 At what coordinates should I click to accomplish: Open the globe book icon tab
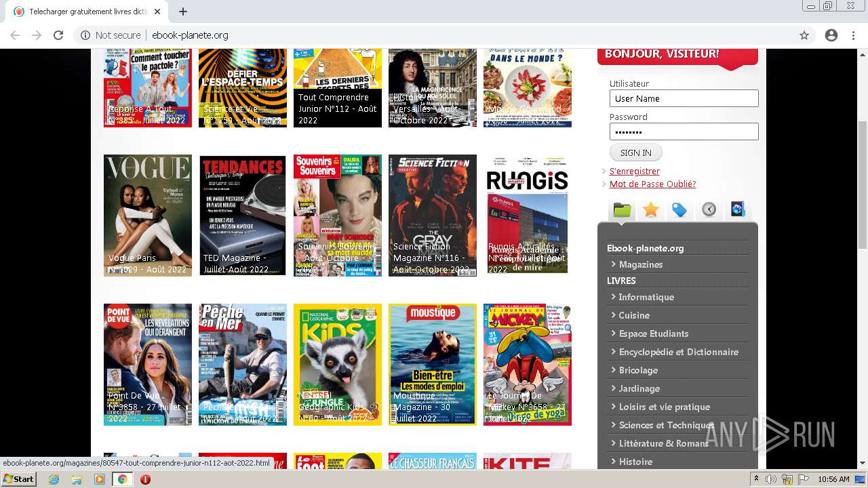(738, 209)
